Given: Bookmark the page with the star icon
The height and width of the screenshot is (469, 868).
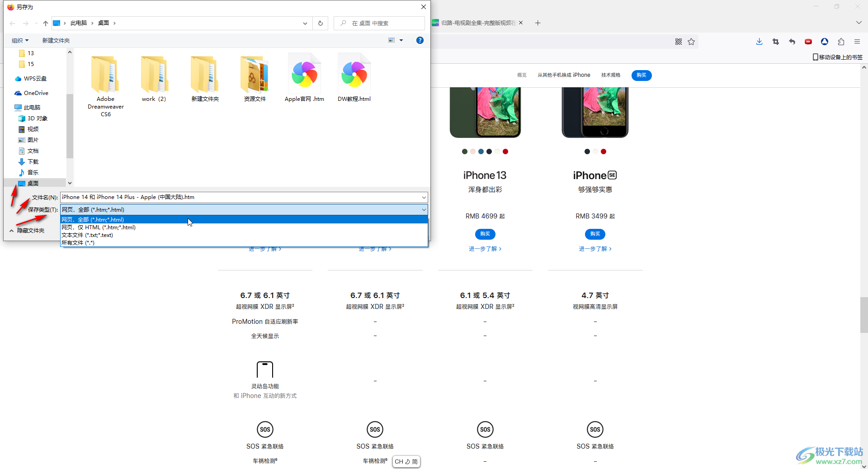Looking at the screenshot, I should 691,42.
